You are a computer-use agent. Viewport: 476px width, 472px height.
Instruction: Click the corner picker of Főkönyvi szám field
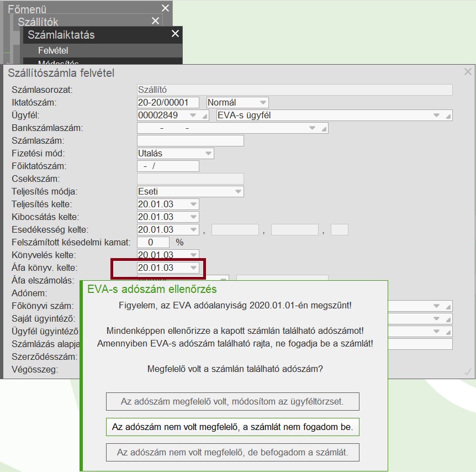(448, 307)
